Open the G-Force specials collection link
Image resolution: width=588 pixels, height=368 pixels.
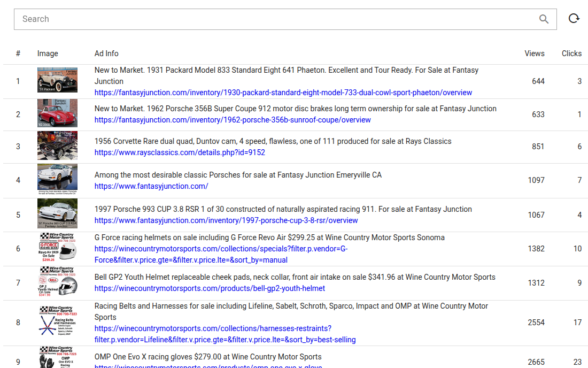point(221,254)
